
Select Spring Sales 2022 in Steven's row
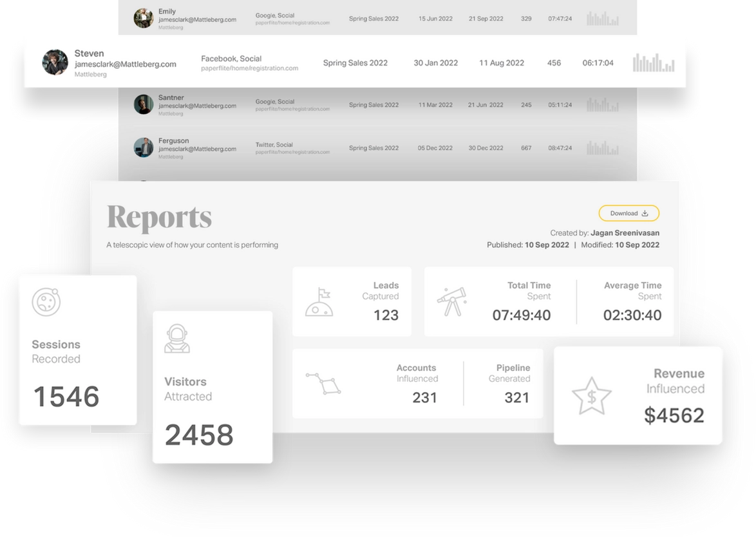tap(355, 63)
